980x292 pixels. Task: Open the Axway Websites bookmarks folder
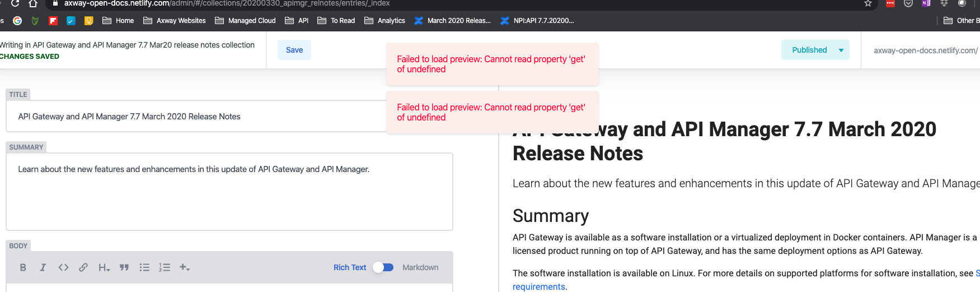click(175, 21)
